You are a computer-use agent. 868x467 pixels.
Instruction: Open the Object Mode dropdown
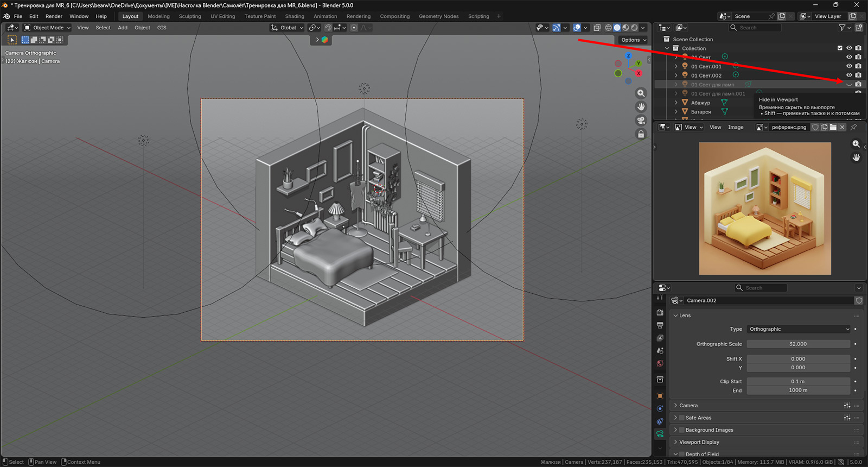48,28
